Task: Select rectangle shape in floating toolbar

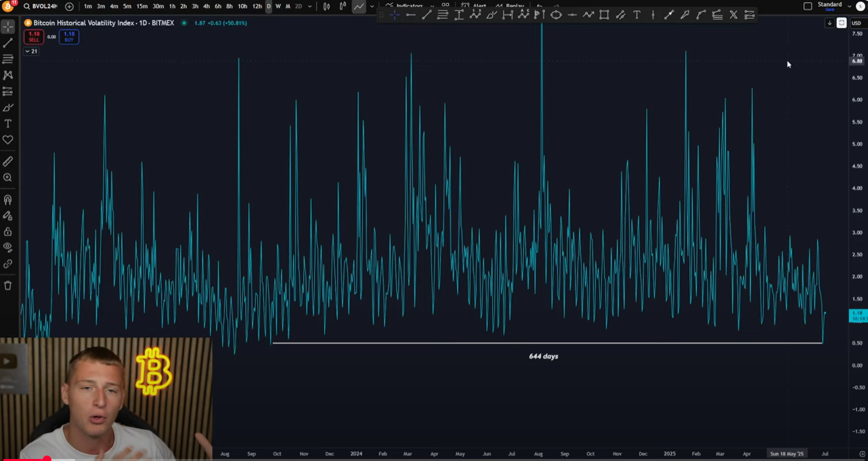Action: pyautogui.click(x=604, y=15)
